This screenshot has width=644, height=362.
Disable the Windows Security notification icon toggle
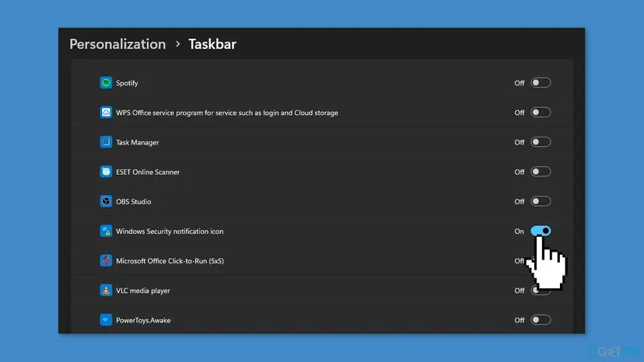pos(541,231)
